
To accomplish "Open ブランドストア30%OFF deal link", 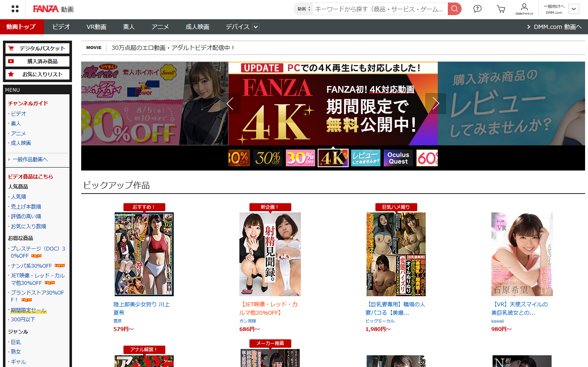I will 38,296.
